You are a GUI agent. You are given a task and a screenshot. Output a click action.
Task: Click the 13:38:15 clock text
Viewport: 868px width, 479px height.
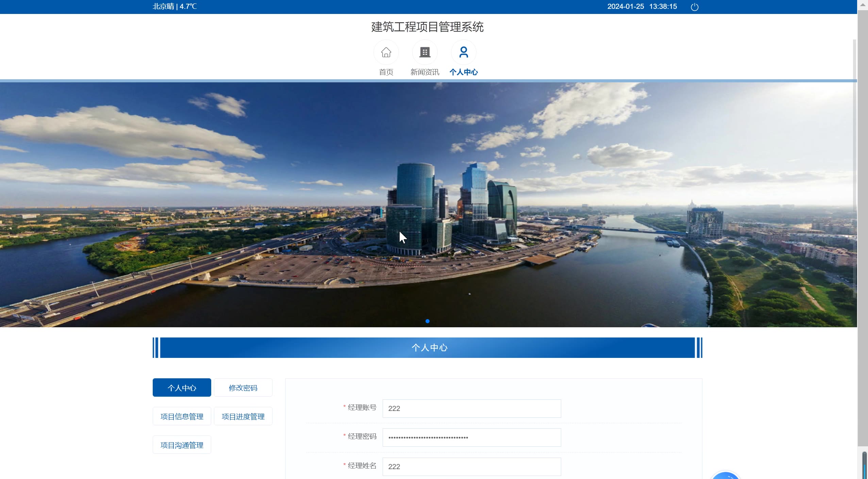point(663,6)
